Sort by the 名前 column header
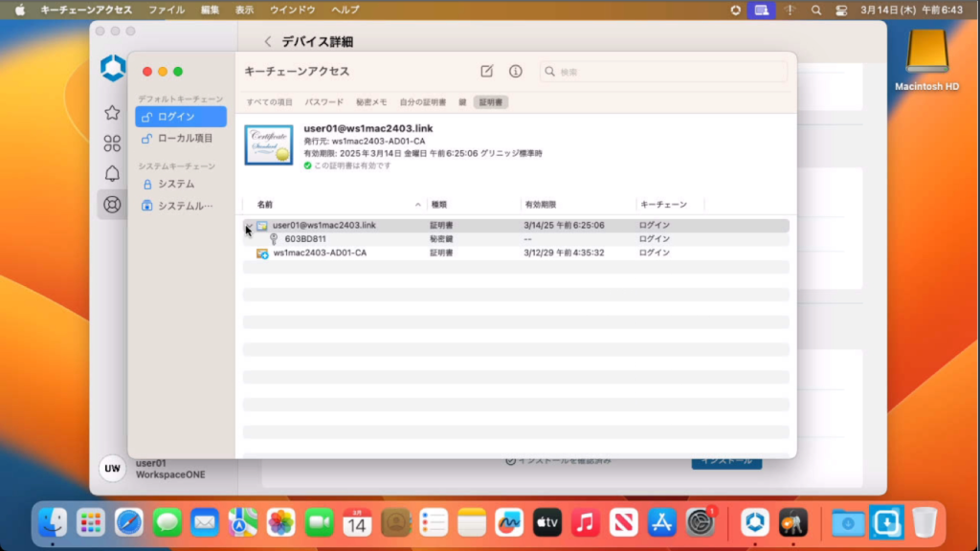This screenshot has width=980, height=551. [x=265, y=205]
